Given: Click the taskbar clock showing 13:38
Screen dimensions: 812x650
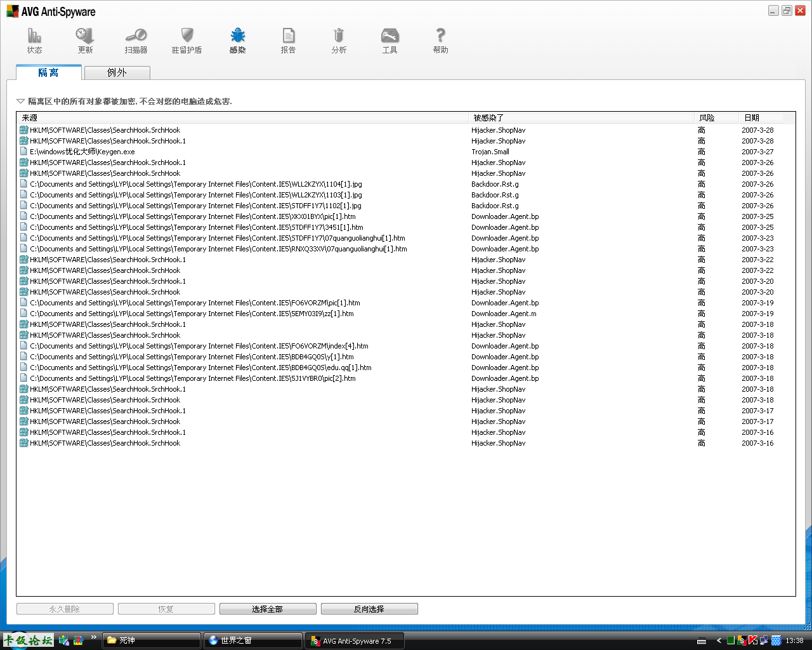Looking at the screenshot, I should click(x=794, y=640).
